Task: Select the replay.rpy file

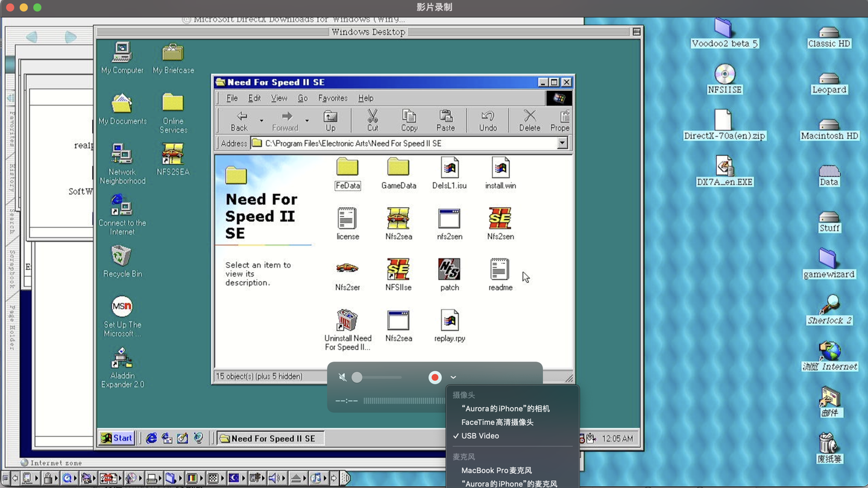Action: pyautogui.click(x=449, y=325)
